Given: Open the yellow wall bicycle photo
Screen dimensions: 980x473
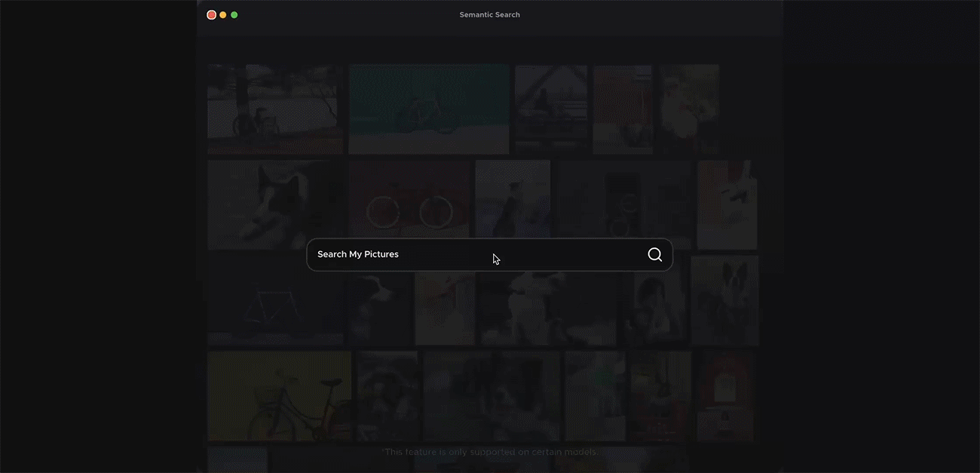Looking at the screenshot, I should pos(279,396).
